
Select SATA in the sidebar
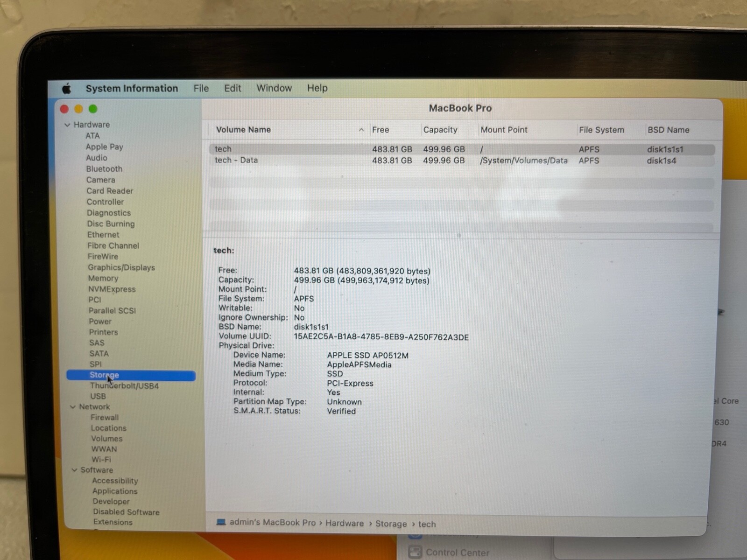pos(99,354)
